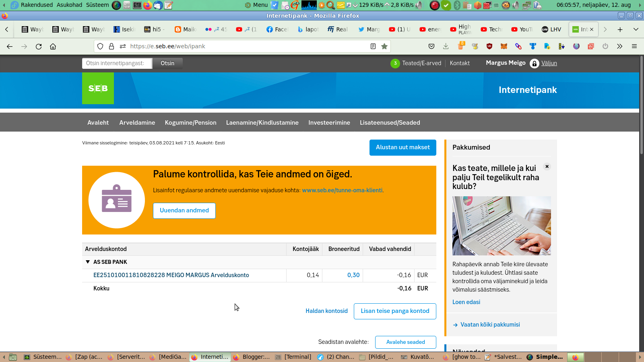Click the Otsin search button
The height and width of the screenshot is (362, 644).
click(x=167, y=63)
